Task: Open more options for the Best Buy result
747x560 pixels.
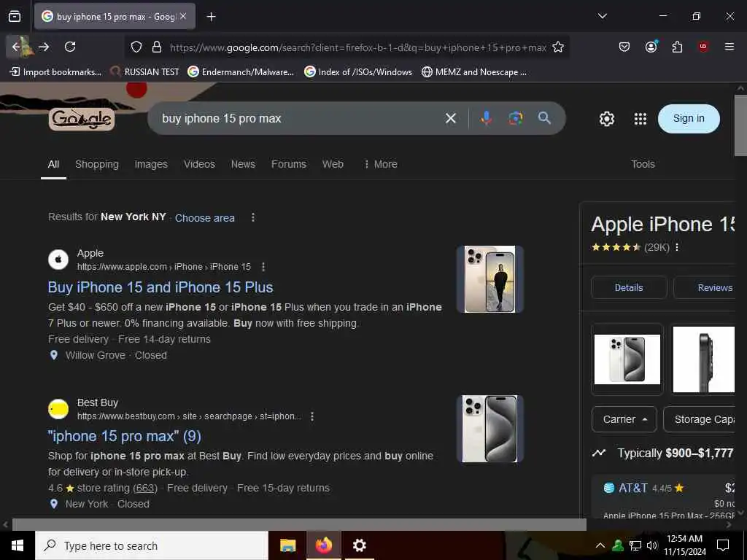Action: 312,416
